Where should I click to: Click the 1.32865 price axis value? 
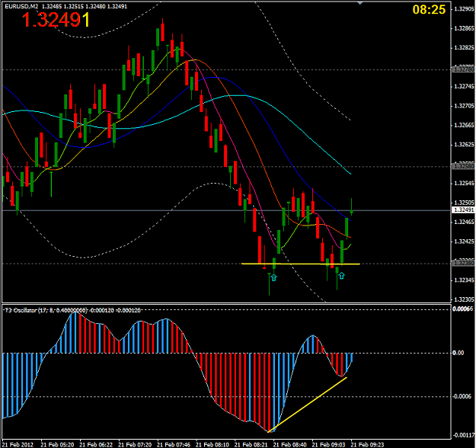pyautogui.click(x=464, y=28)
